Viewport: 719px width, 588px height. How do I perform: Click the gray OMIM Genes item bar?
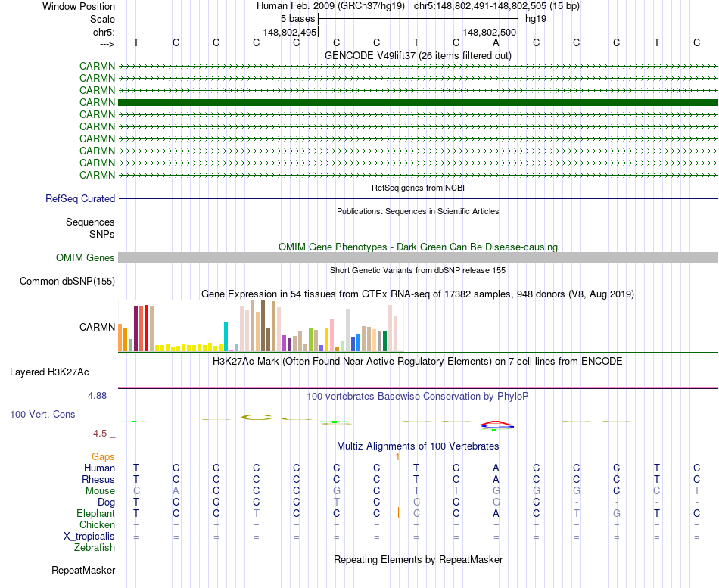(x=418, y=257)
